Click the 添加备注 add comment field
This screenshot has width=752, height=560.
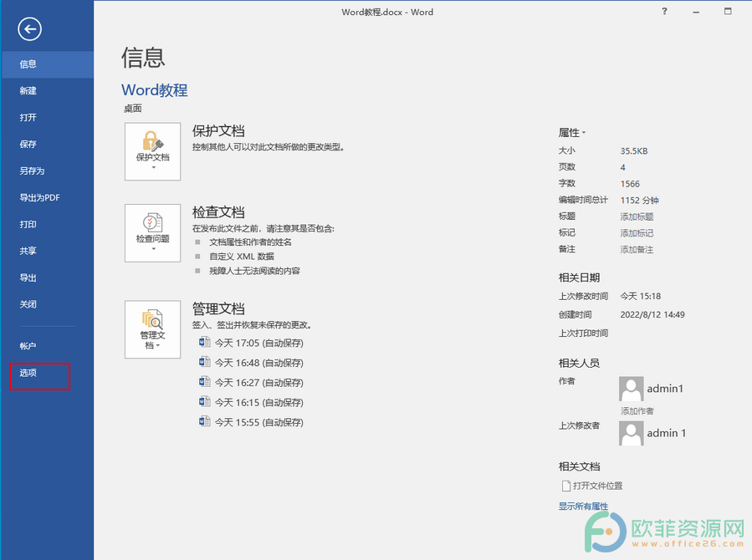click(x=637, y=250)
